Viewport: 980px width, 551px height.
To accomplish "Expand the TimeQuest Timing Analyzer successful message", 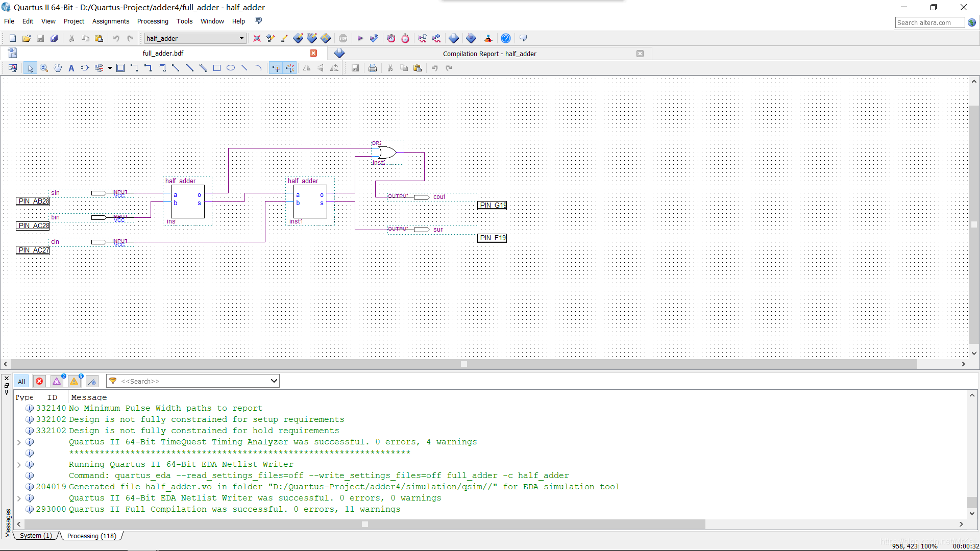I will click(x=19, y=442).
